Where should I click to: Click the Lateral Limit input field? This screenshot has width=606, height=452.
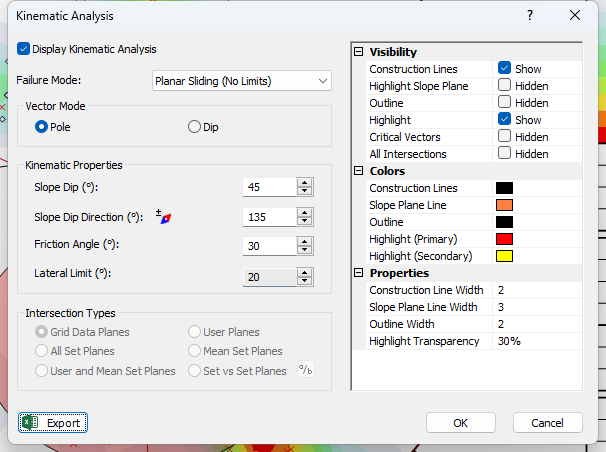(x=269, y=277)
